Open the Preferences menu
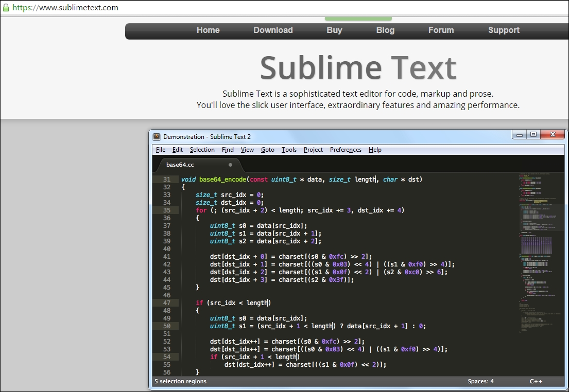The width and height of the screenshot is (569, 392). click(x=346, y=150)
